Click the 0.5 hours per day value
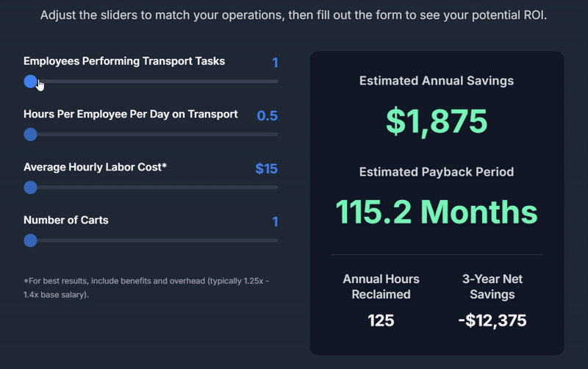The image size is (588, 369). pos(267,116)
